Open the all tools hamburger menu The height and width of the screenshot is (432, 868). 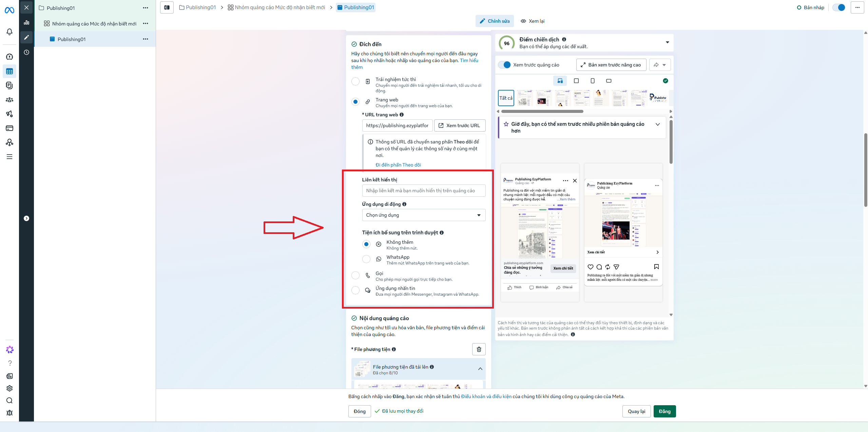tap(9, 157)
